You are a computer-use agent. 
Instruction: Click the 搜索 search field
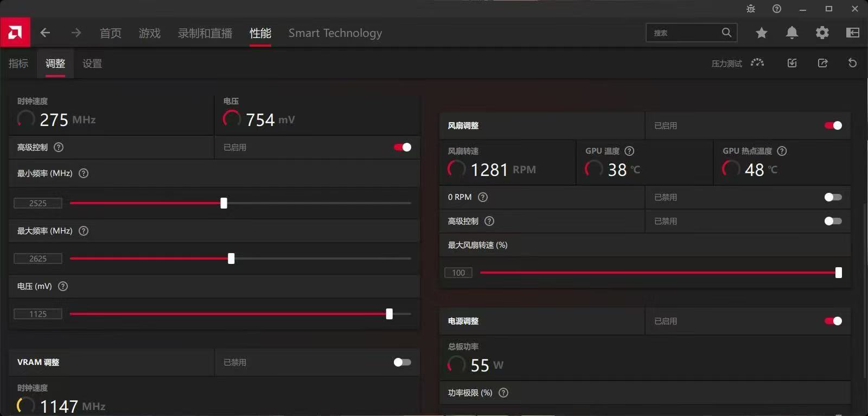[x=684, y=33]
